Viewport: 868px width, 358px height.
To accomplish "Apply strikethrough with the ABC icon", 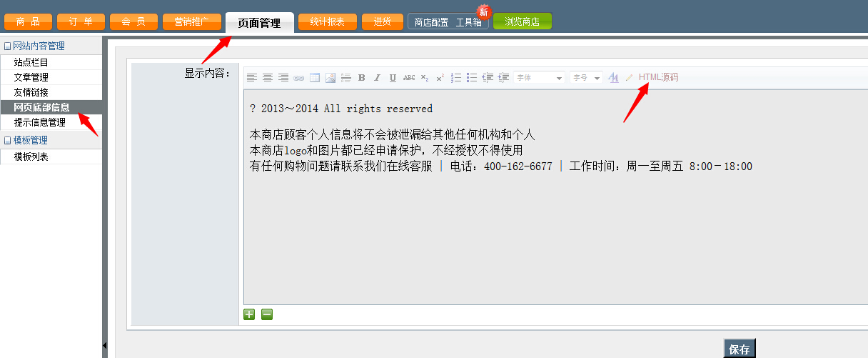I will coord(409,78).
